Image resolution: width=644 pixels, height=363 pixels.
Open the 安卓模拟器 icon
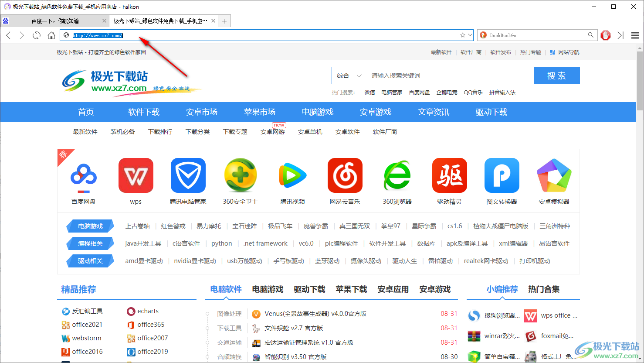click(554, 175)
